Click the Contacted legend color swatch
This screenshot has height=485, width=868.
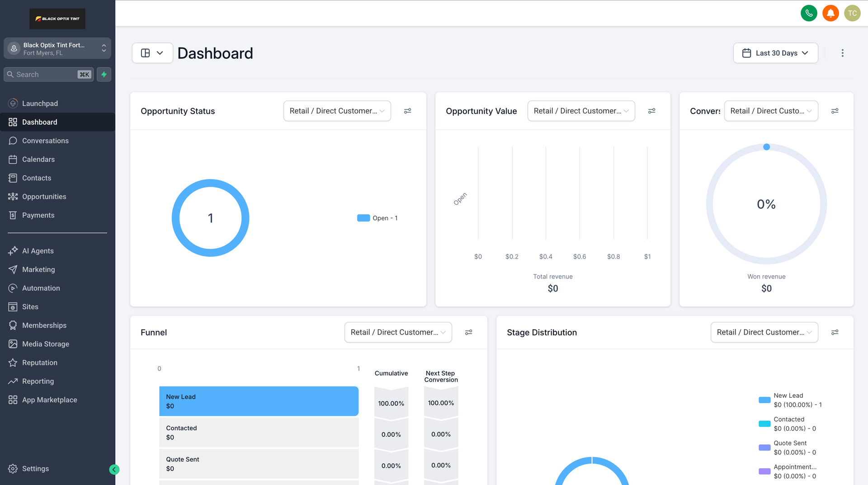click(764, 424)
